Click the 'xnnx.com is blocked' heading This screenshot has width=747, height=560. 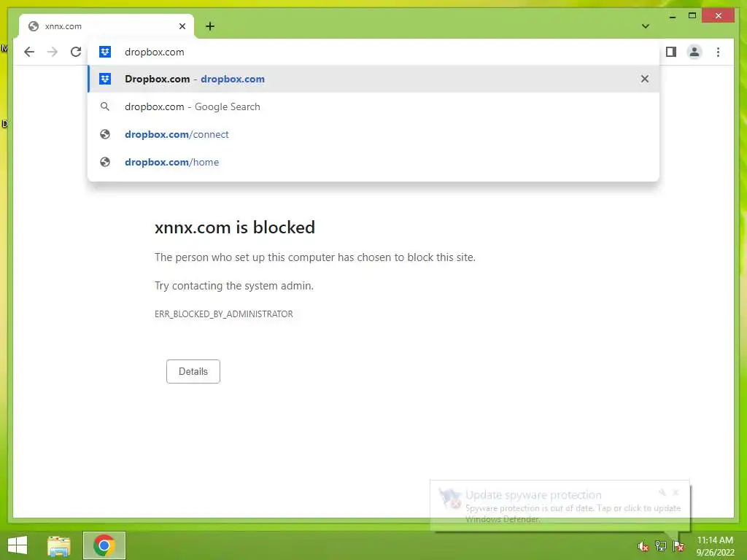tap(235, 227)
